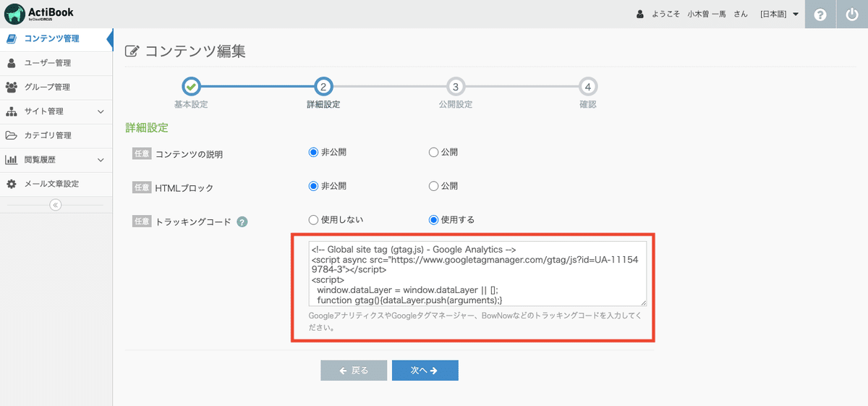Open グループ管理 in sidebar
Image resolution: width=868 pixels, height=406 pixels.
[x=56, y=87]
